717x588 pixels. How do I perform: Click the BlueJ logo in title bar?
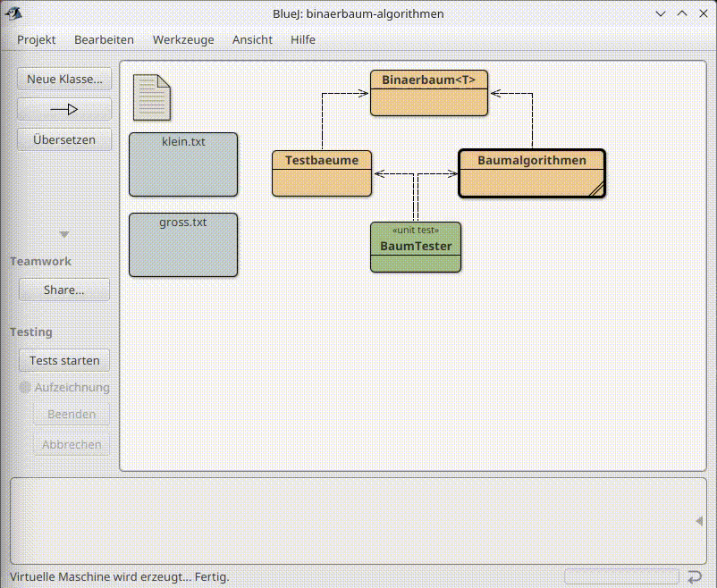(x=13, y=13)
